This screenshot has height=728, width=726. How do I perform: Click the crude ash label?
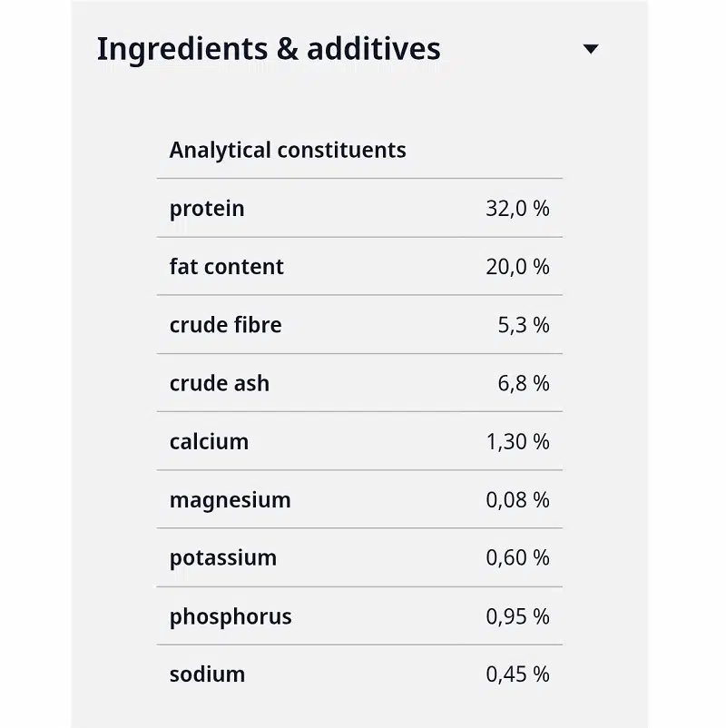click(219, 383)
